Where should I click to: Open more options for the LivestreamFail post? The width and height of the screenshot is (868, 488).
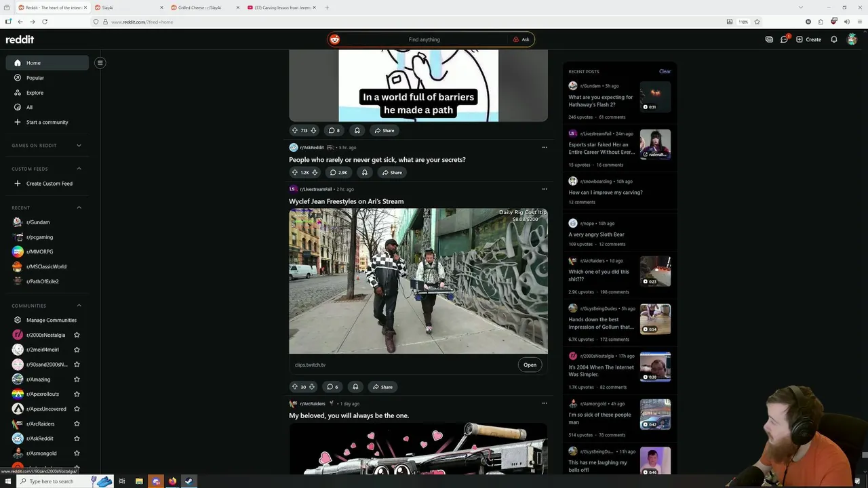pyautogui.click(x=545, y=189)
